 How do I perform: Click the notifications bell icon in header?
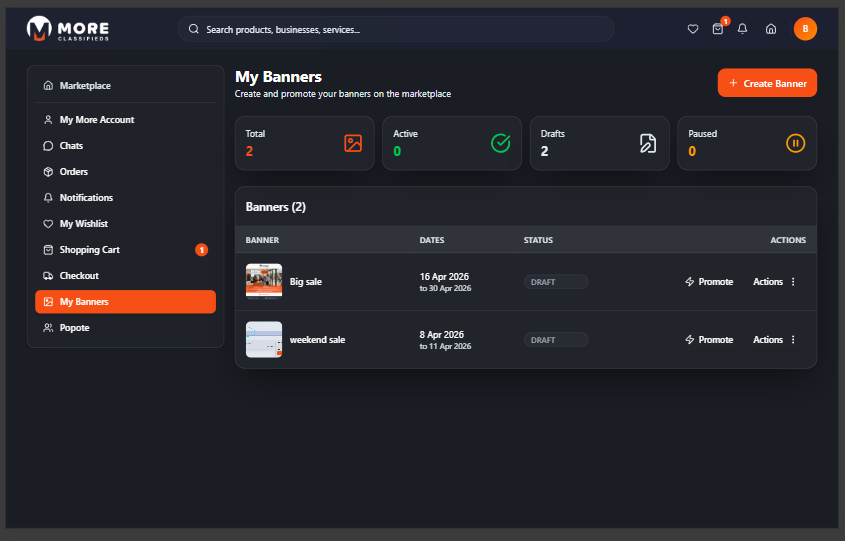click(742, 29)
